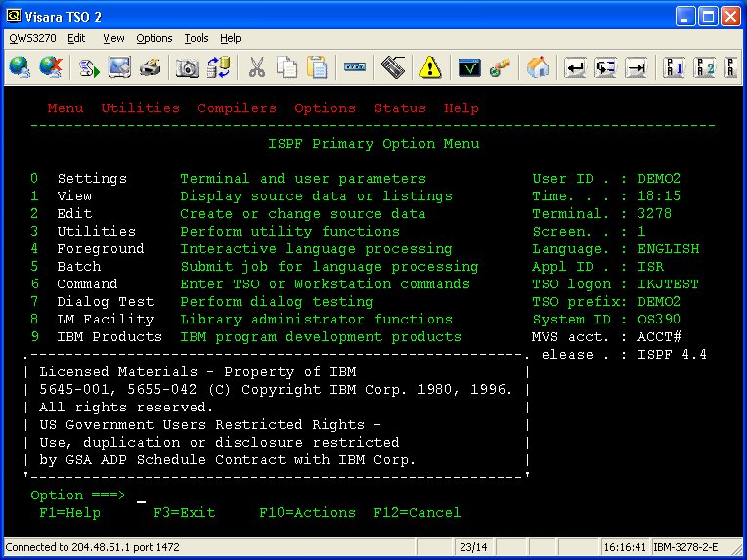747x560 pixels.
Task: Click the back-tab double arrow icon
Action: pyautogui.click(x=605, y=68)
